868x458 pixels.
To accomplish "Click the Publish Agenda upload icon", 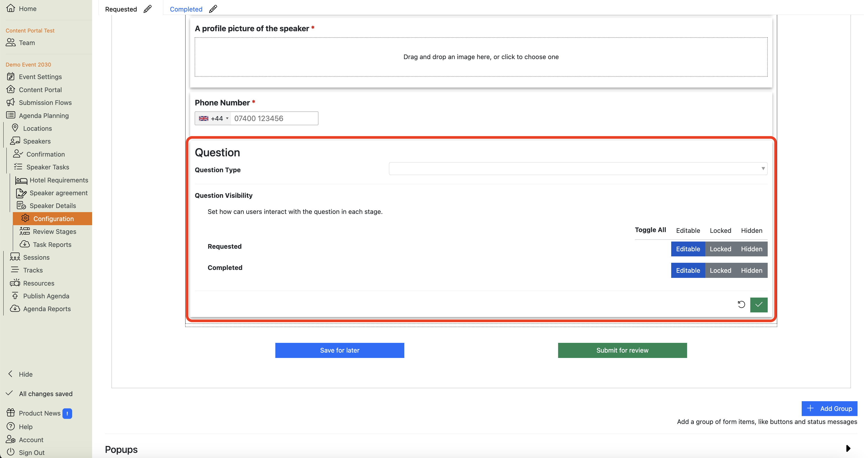I will 15,296.
